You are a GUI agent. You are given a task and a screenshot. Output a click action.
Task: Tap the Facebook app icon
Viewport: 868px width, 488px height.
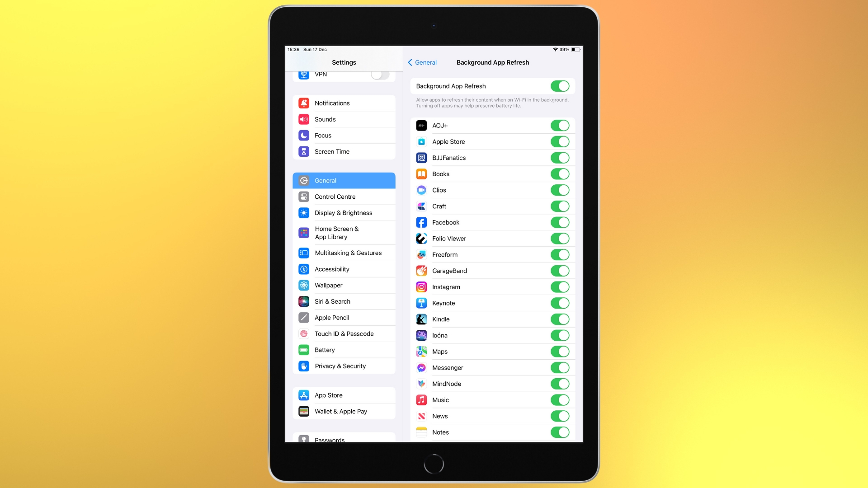coord(421,222)
